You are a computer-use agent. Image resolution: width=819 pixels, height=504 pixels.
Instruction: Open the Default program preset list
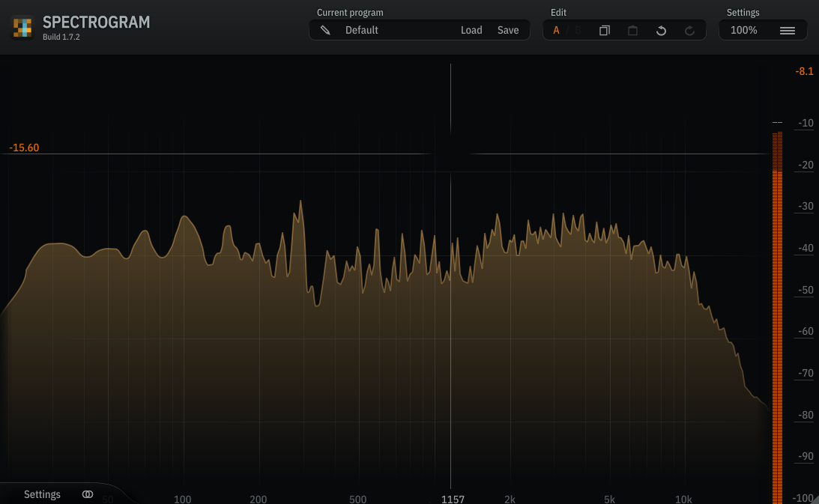click(362, 31)
